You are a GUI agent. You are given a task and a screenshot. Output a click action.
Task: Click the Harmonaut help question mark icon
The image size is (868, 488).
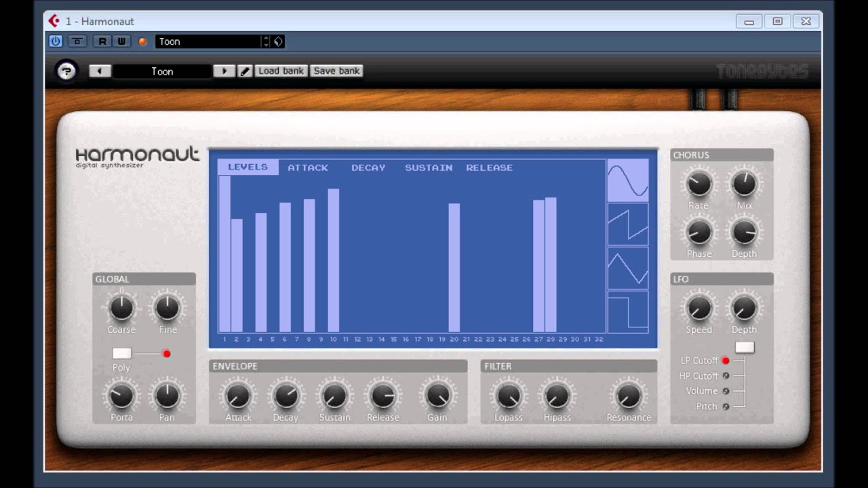point(66,70)
